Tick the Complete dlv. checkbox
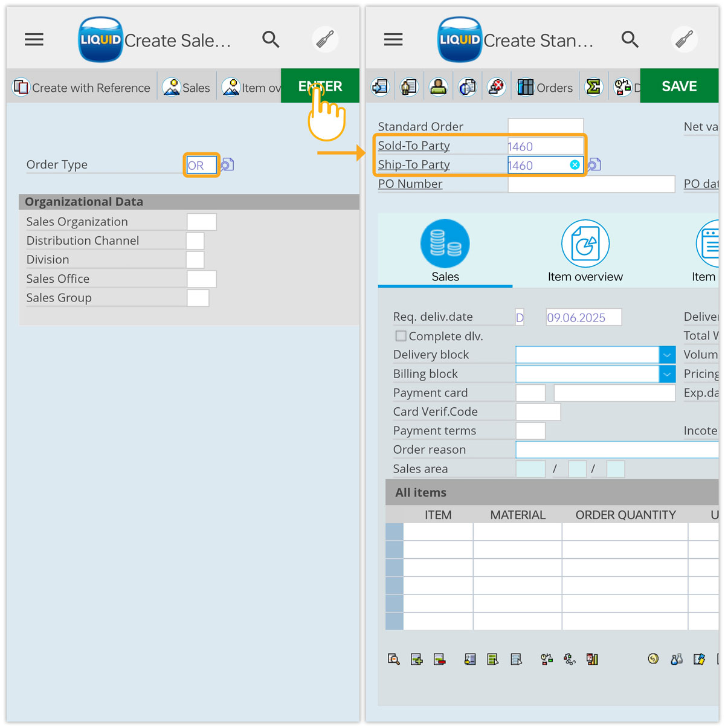The height and width of the screenshot is (728, 725). click(400, 336)
